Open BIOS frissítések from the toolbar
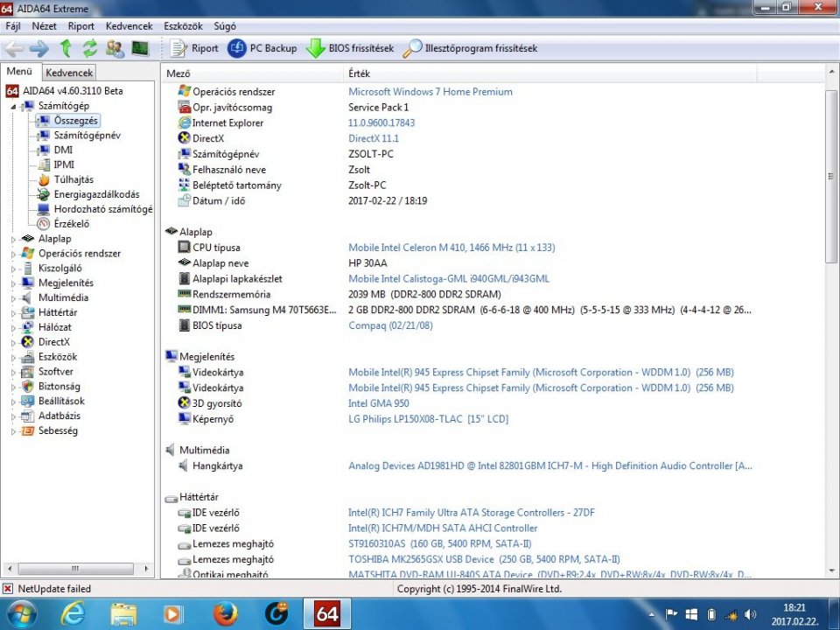 coord(350,49)
